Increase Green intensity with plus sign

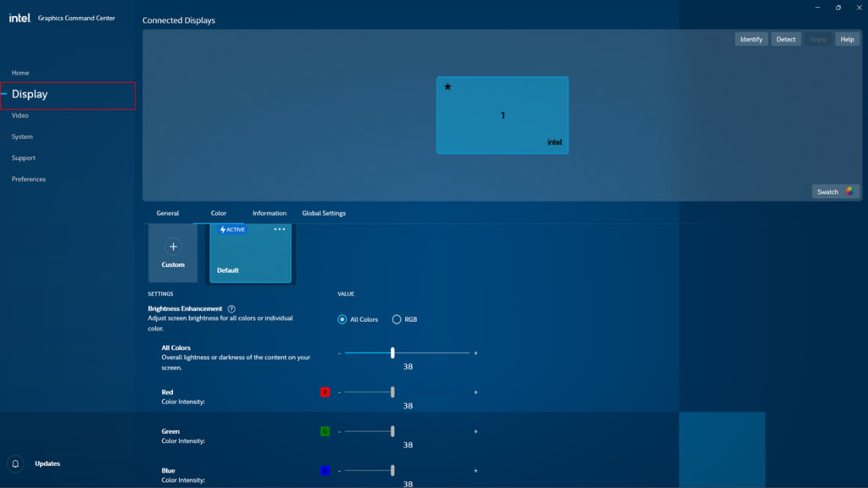pyautogui.click(x=476, y=431)
